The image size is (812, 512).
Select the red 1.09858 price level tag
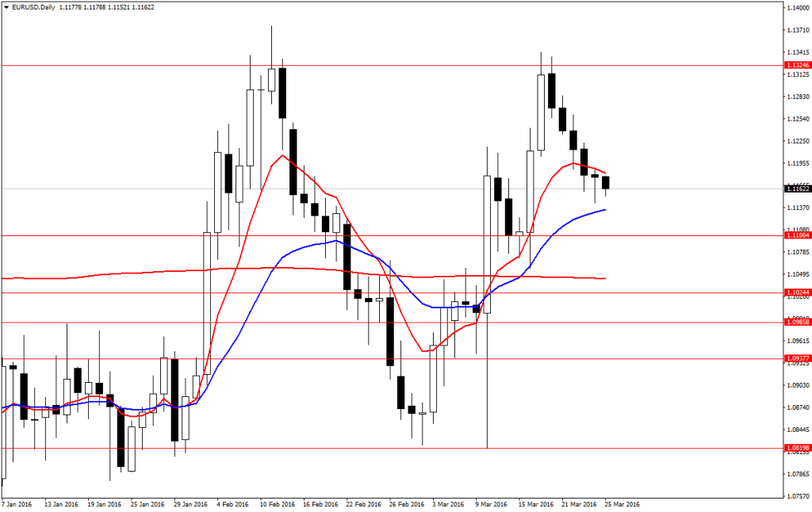tap(798, 322)
